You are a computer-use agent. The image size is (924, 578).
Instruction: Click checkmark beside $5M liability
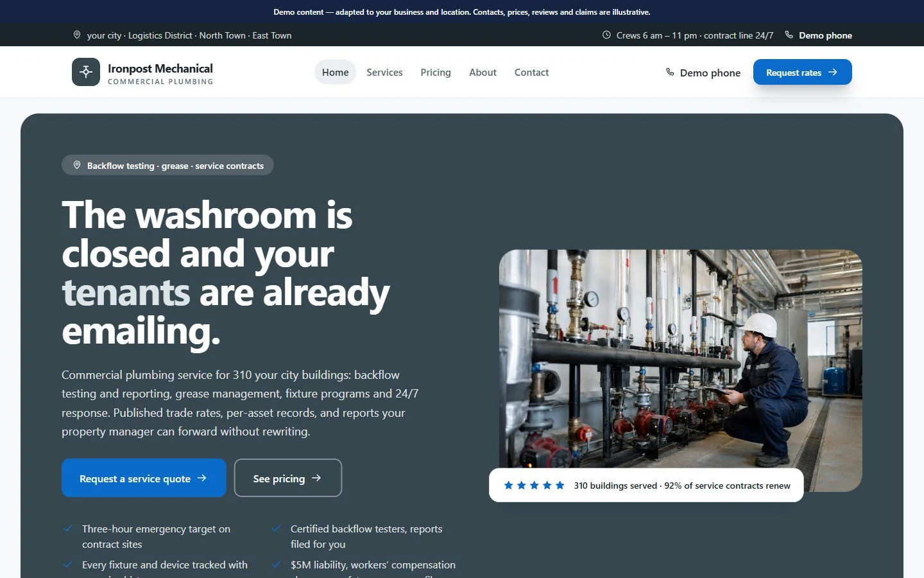pyautogui.click(x=277, y=565)
